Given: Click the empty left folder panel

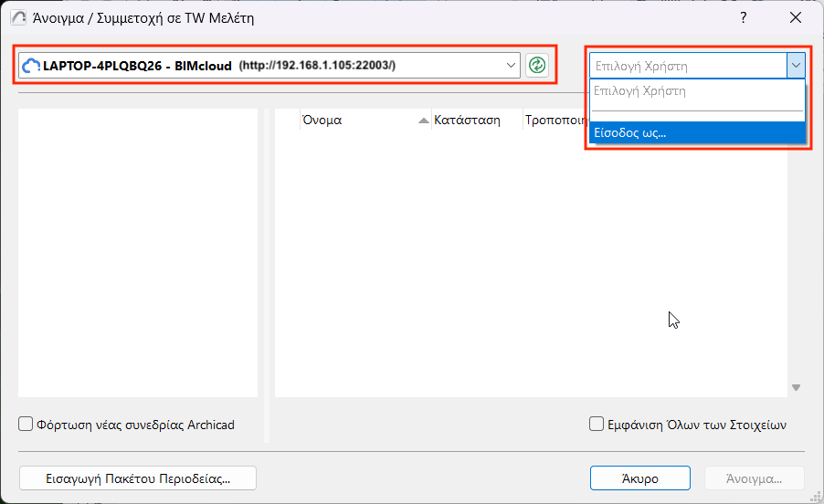Looking at the screenshot, I should 138,252.
